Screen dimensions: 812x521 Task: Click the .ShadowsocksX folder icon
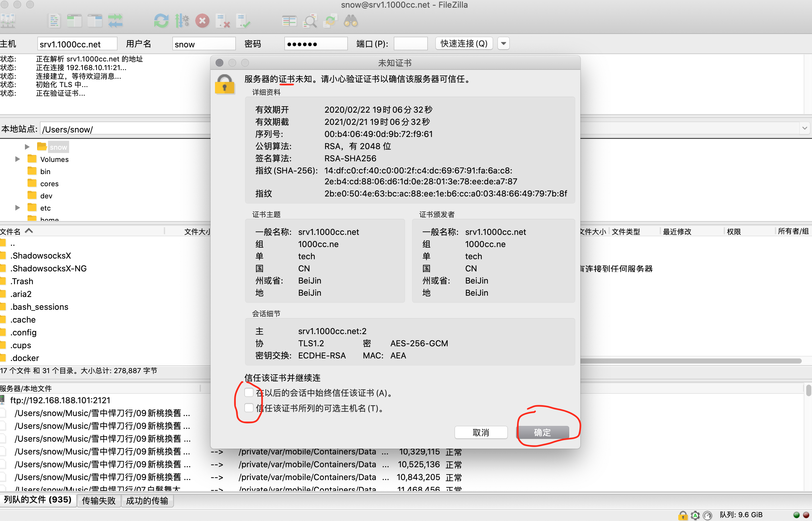(x=3, y=255)
